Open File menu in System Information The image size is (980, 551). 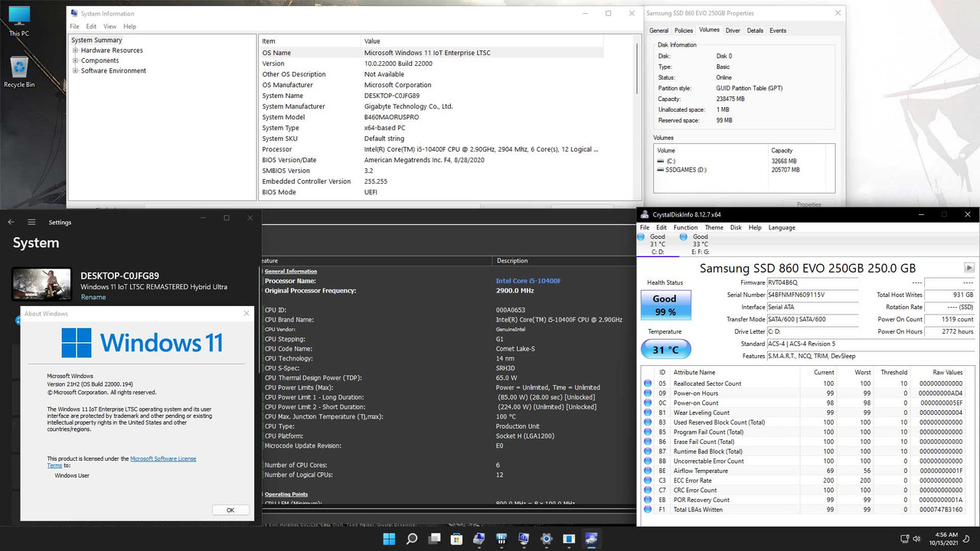click(x=75, y=27)
